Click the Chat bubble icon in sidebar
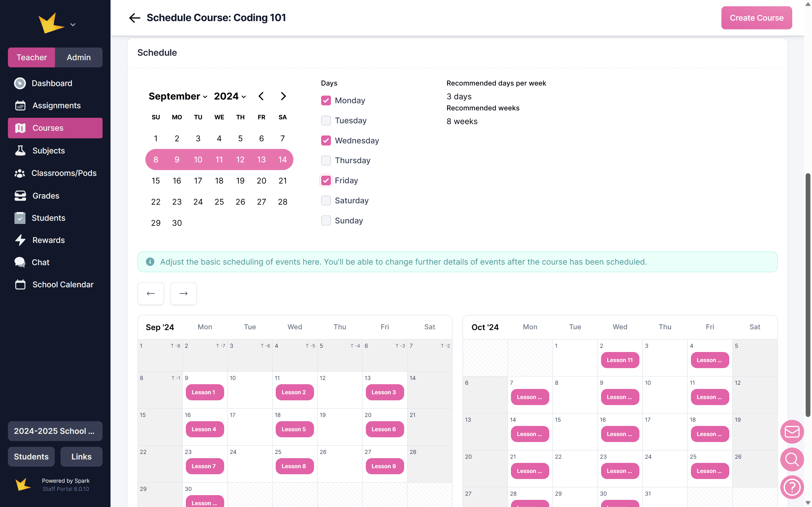This screenshot has height=507, width=812. click(20, 262)
